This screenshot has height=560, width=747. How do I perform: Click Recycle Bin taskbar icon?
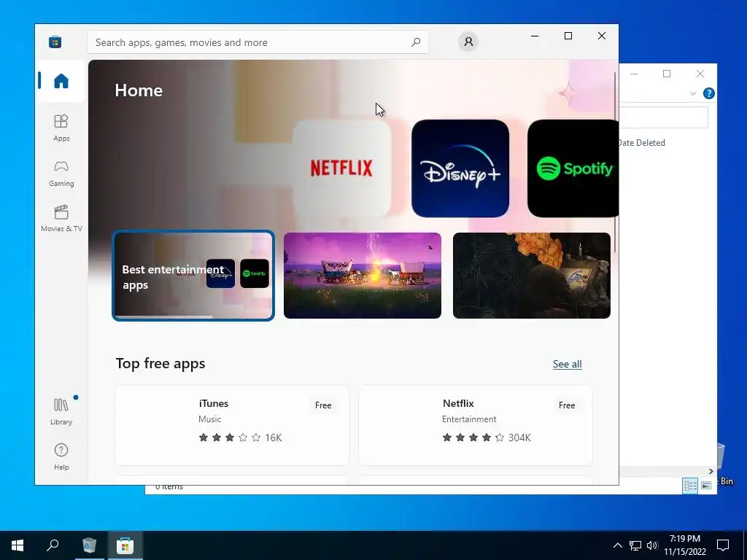[x=89, y=545]
